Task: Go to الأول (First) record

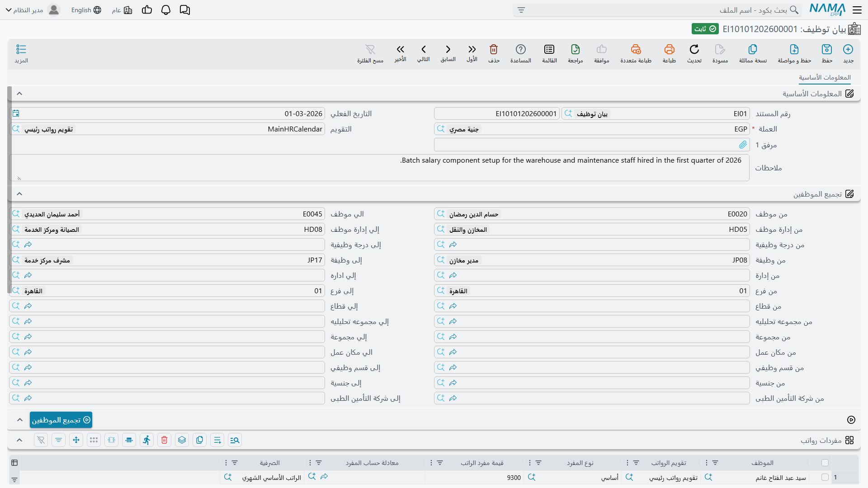Action: point(472,49)
